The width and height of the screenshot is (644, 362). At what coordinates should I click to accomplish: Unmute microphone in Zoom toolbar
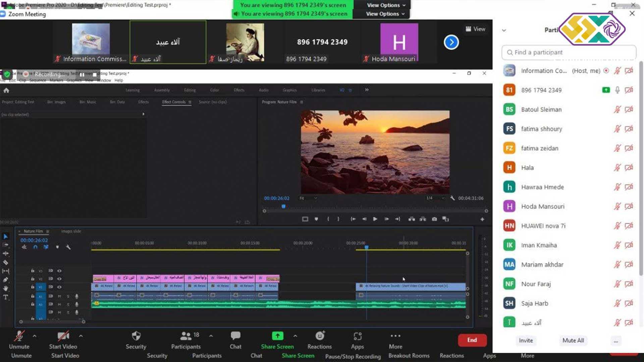click(19, 336)
